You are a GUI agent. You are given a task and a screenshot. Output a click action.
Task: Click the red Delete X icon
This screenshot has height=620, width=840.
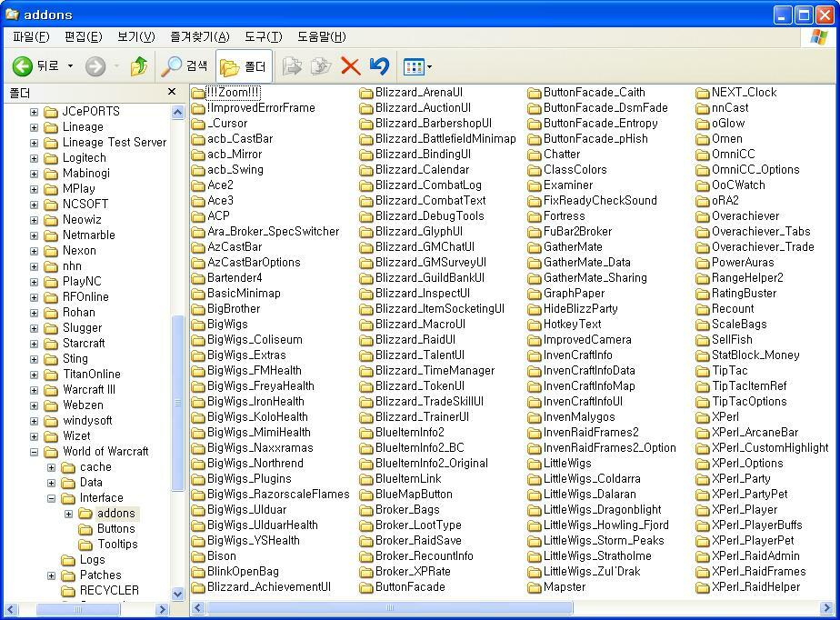click(350, 66)
